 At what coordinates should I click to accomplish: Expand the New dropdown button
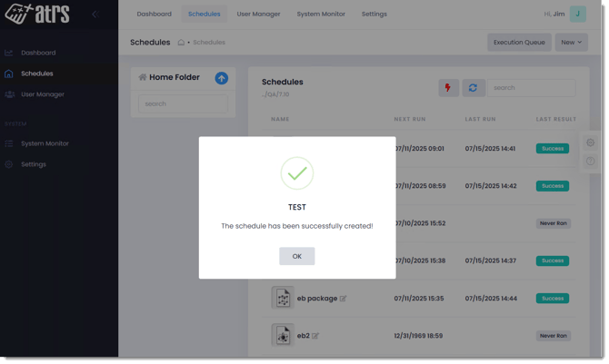[571, 42]
